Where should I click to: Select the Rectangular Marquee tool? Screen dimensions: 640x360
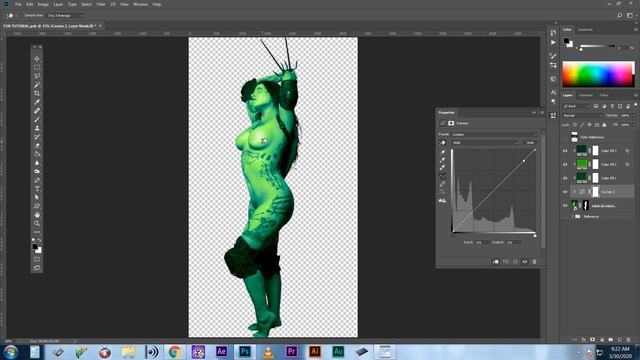[37, 67]
